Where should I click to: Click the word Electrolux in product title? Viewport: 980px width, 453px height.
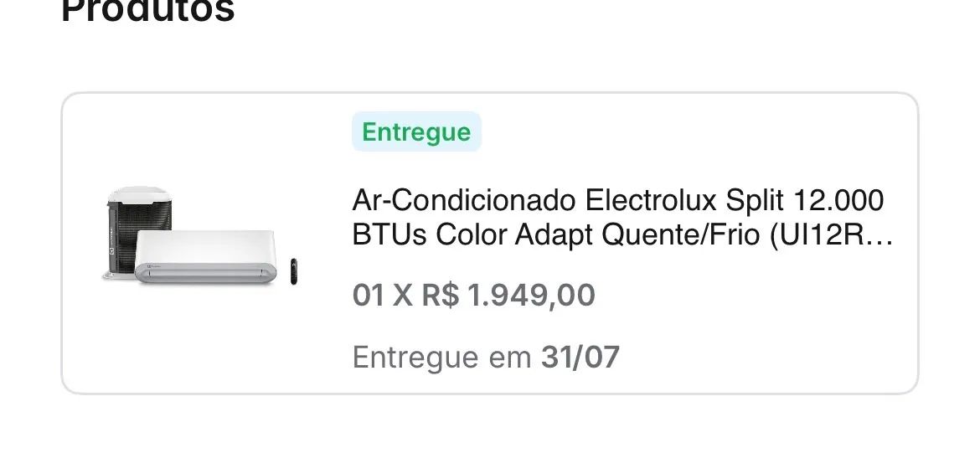652,201
